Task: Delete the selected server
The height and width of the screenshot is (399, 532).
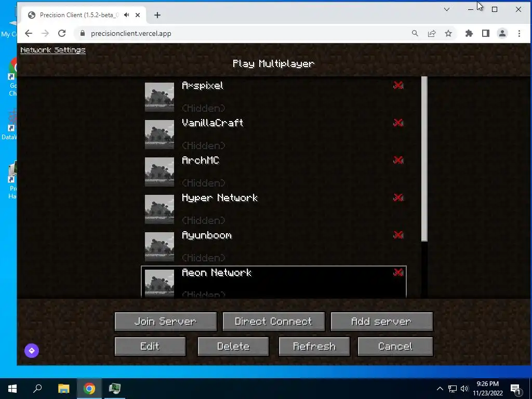Action: pyautogui.click(x=233, y=347)
